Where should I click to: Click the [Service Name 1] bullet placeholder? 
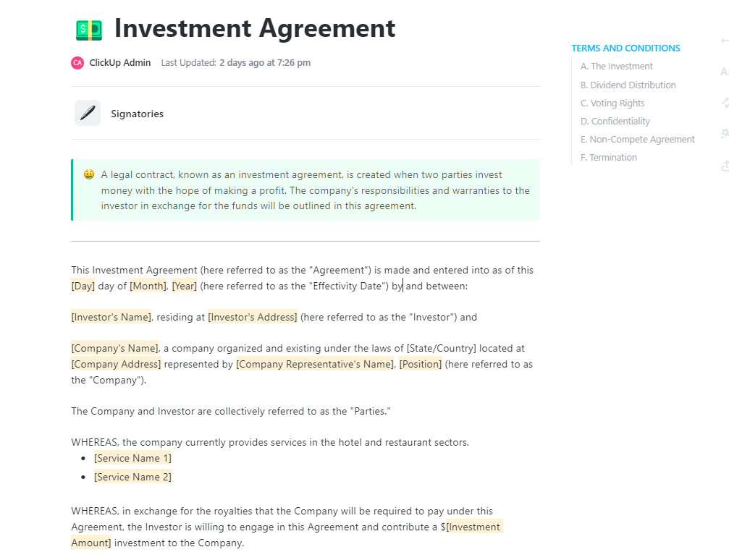[x=132, y=458]
